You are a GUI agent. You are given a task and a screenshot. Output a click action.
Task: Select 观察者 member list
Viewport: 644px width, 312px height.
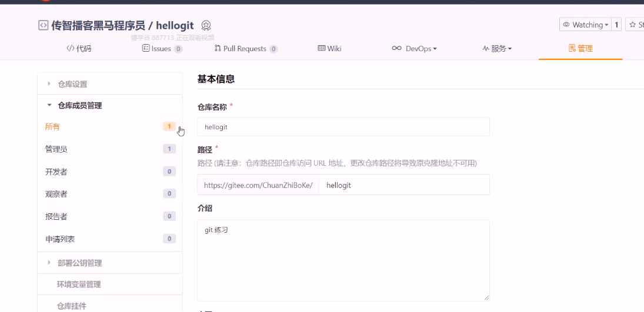pos(109,194)
